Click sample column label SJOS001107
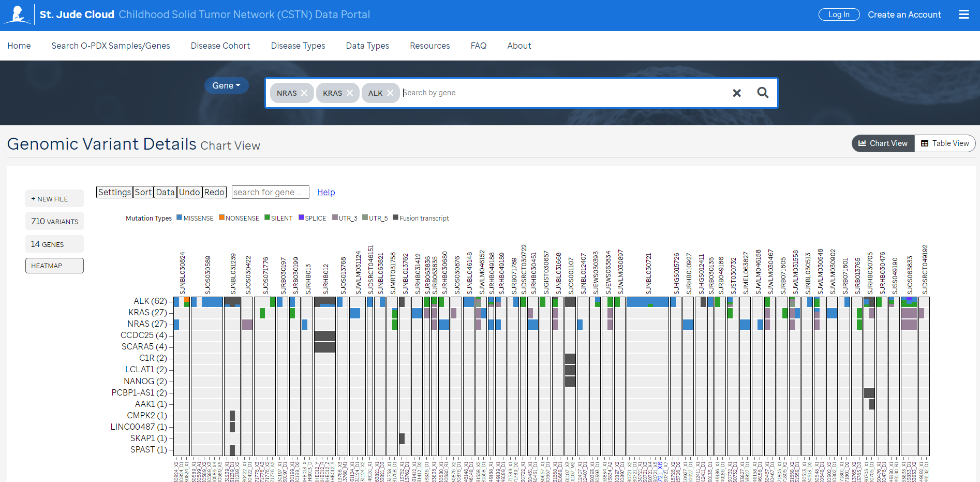This screenshot has height=482, width=980. click(x=571, y=276)
